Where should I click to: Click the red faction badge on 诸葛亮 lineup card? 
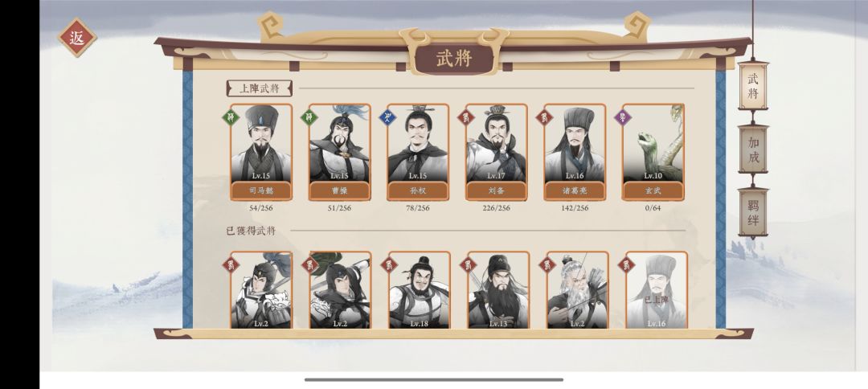click(544, 117)
